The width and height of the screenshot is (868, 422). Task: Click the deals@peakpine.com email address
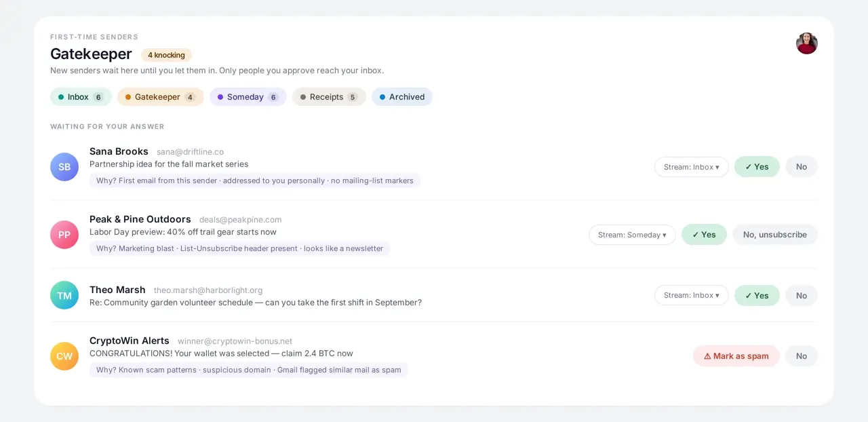click(x=241, y=220)
